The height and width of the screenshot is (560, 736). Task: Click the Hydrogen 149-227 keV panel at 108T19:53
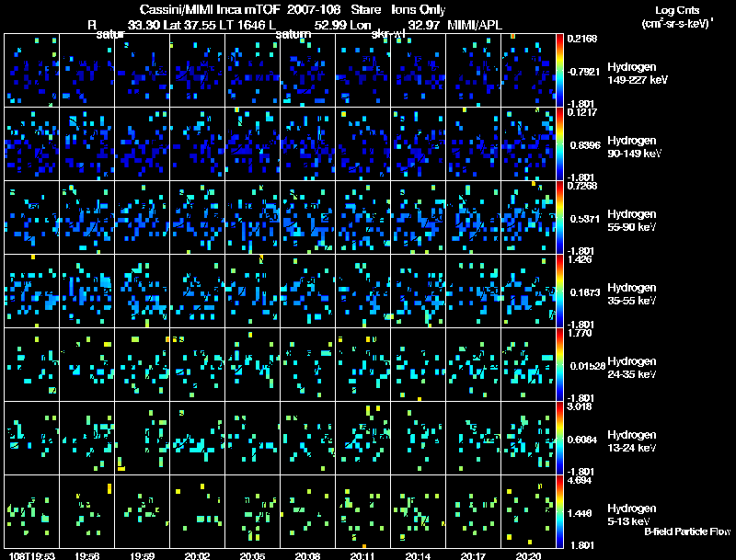point(32,71)
